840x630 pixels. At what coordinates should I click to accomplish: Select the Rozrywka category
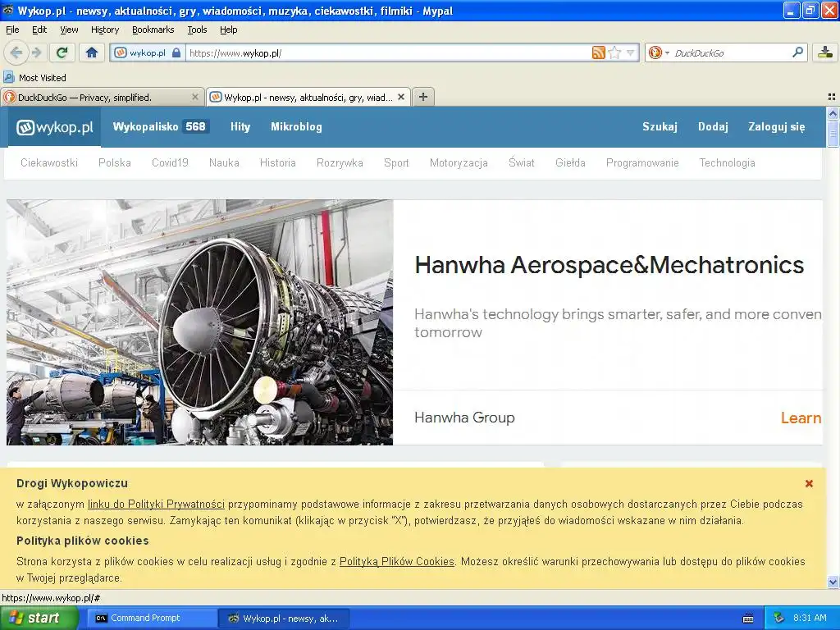coord(340,163)
